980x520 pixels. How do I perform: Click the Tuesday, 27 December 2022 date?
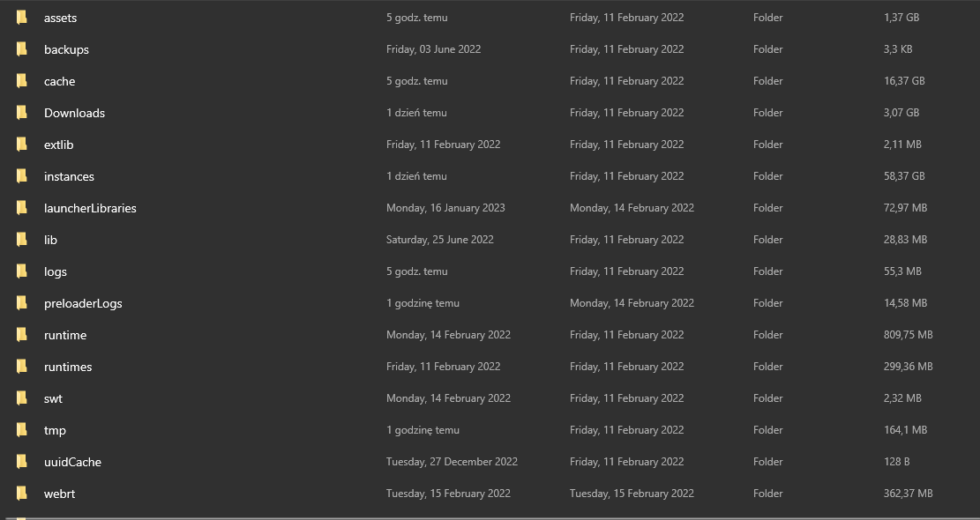[x=452, y=462]
